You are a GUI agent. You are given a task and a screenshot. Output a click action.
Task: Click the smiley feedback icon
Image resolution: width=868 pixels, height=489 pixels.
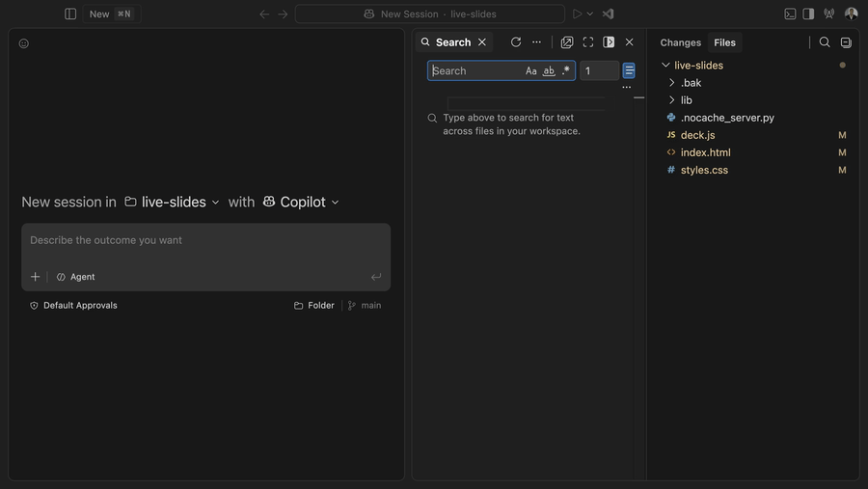tap(24, 43)
